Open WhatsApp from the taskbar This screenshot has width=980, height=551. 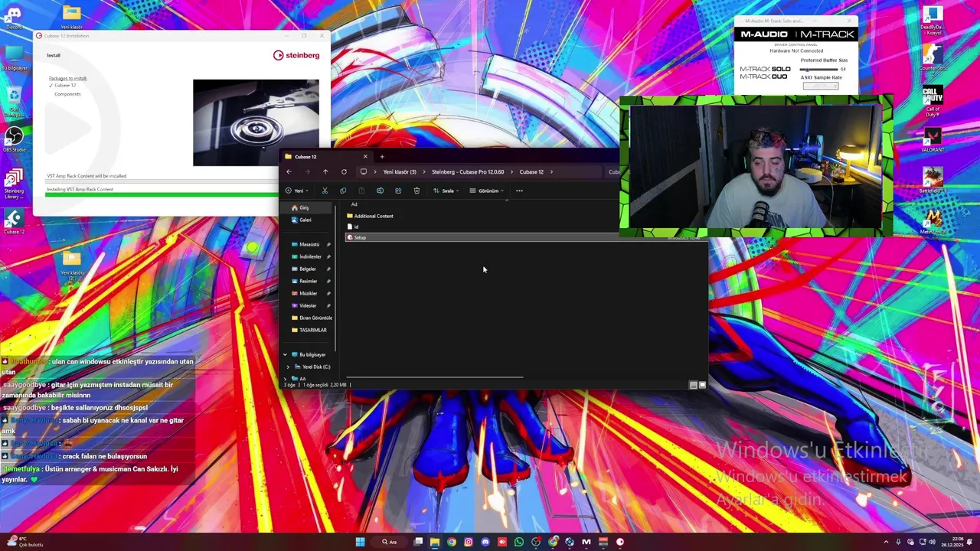[519, 542]
